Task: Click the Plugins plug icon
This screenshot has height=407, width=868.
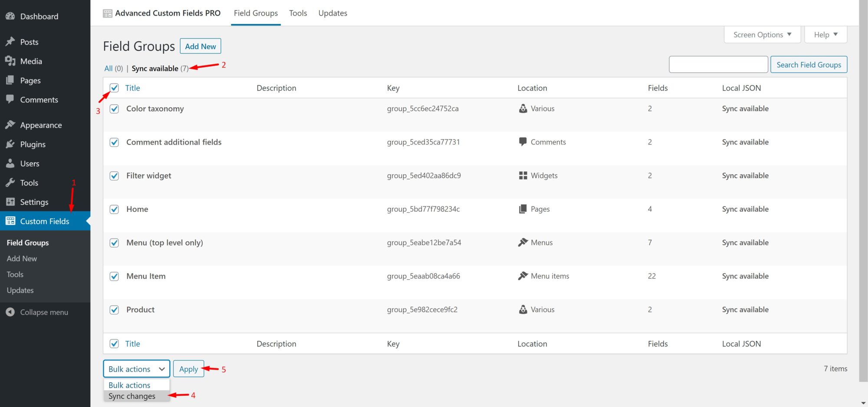Action: pyautogui.click(x=10, y=144)
